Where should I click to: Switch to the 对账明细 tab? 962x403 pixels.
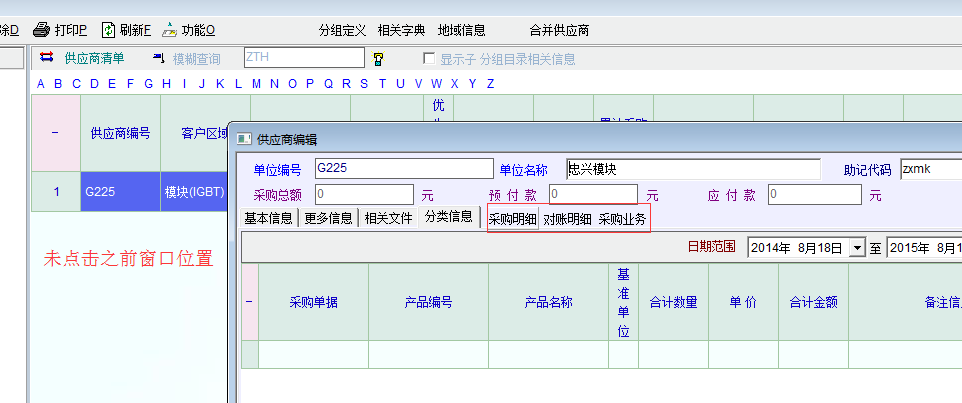567,219
